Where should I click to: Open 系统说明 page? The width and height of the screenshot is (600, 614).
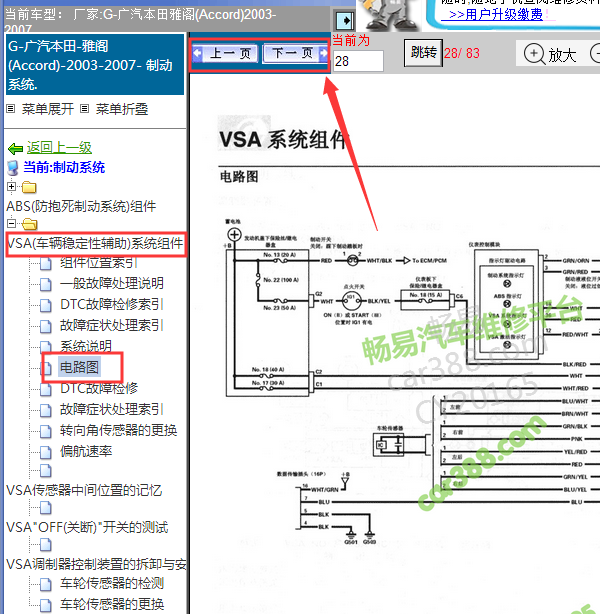coord(86,346)
